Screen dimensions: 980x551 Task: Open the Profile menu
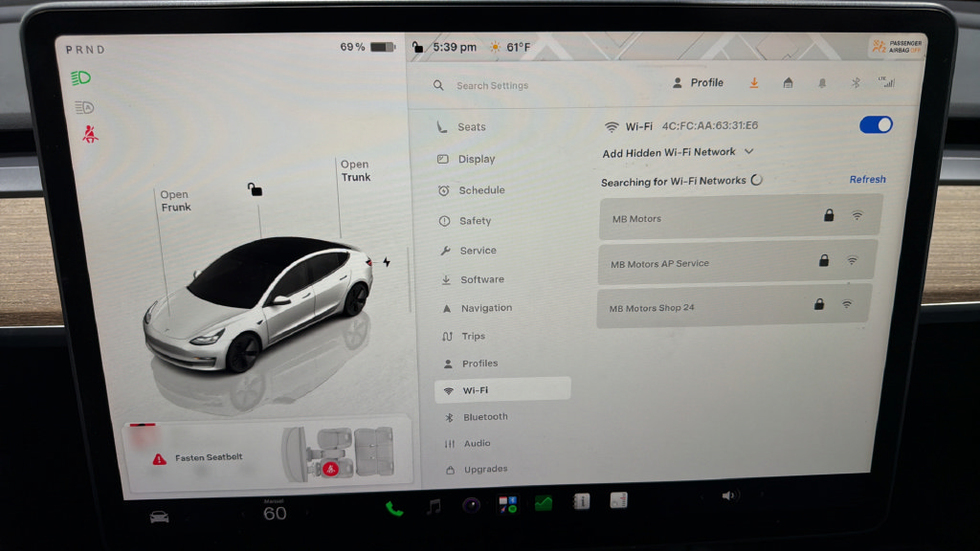[698, 82]
